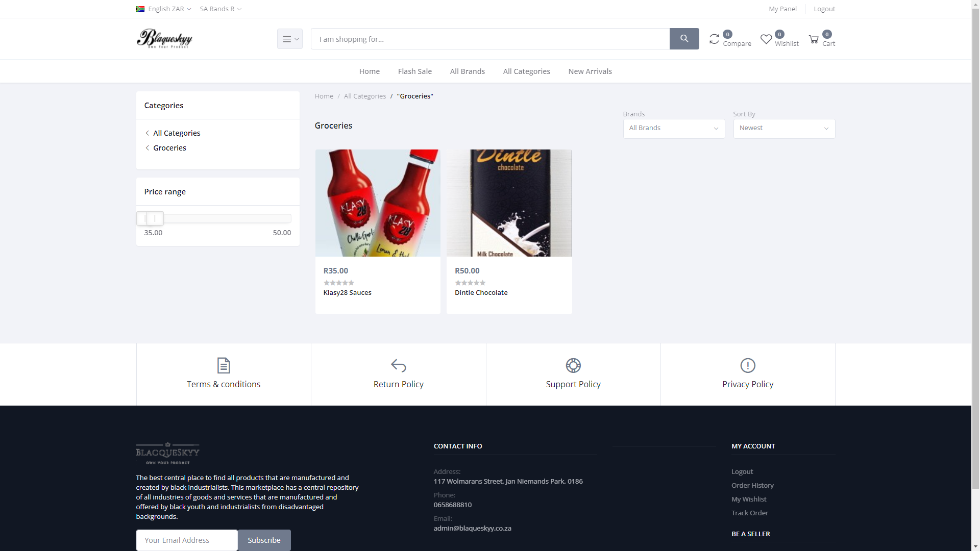The height and width of the screenshot is (551, 980).
Task: Open Privacy Policy link
Action: point(748,384)
